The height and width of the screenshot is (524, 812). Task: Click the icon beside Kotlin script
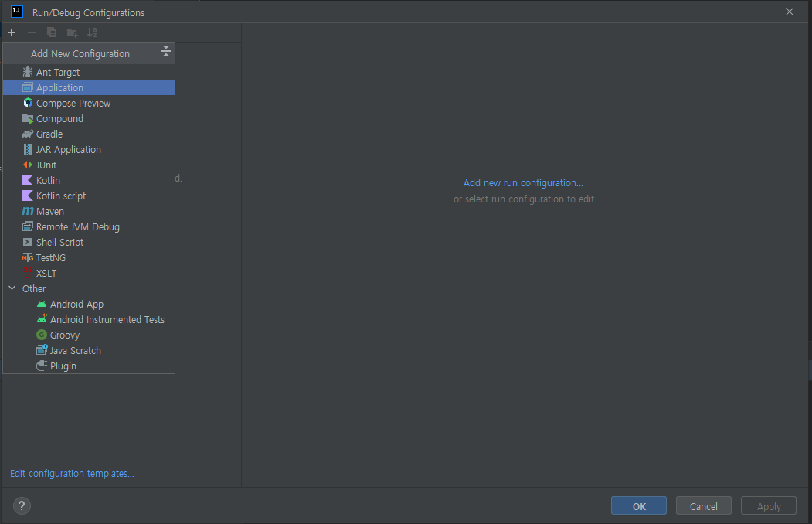pyautogui.click(x=28, y=196)
